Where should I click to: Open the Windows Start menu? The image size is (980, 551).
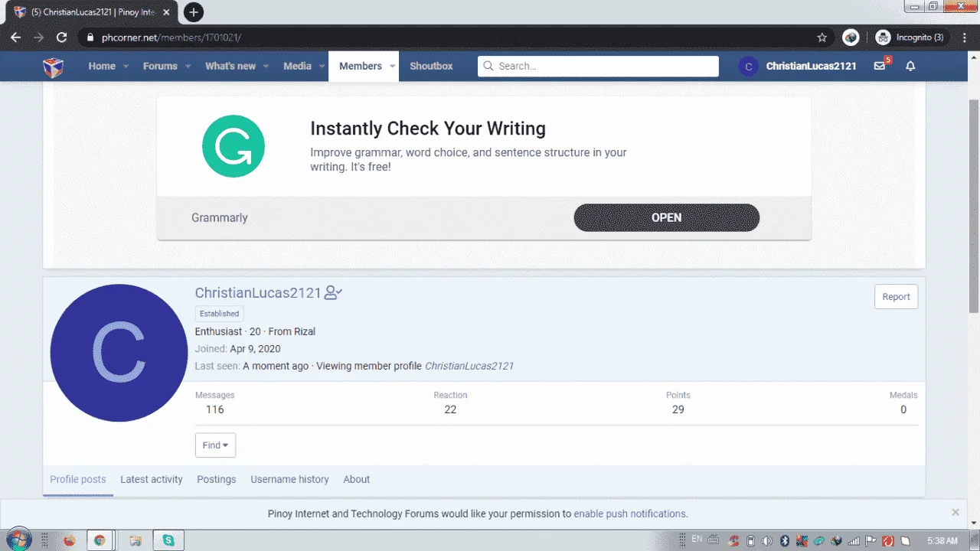pyautogui.click(x=18, y=540)
